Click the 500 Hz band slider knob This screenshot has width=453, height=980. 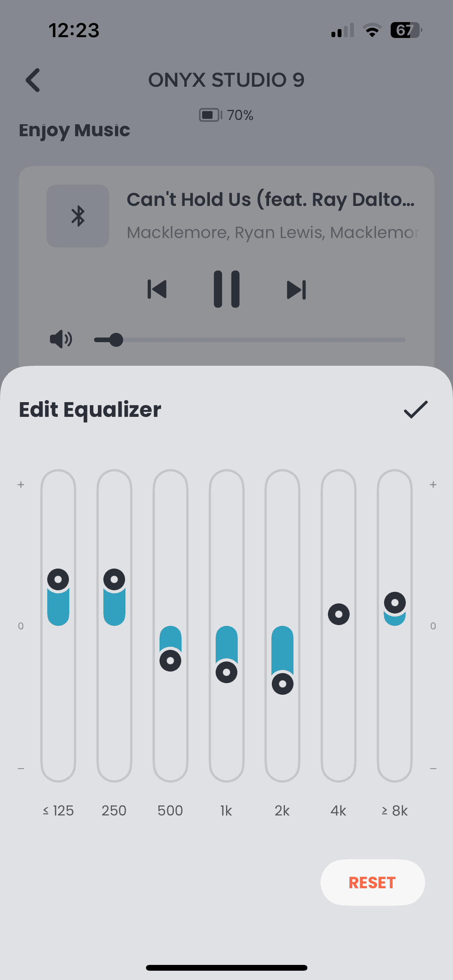170,660
